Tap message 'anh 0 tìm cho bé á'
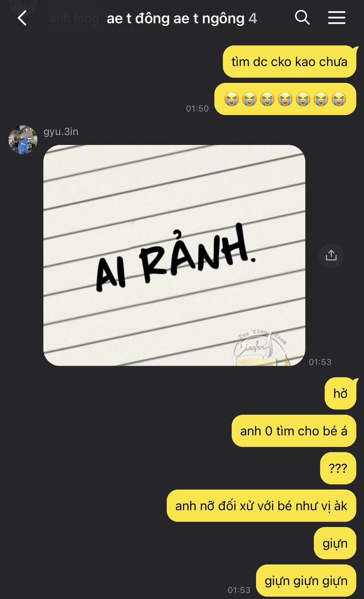 [294, 431]
